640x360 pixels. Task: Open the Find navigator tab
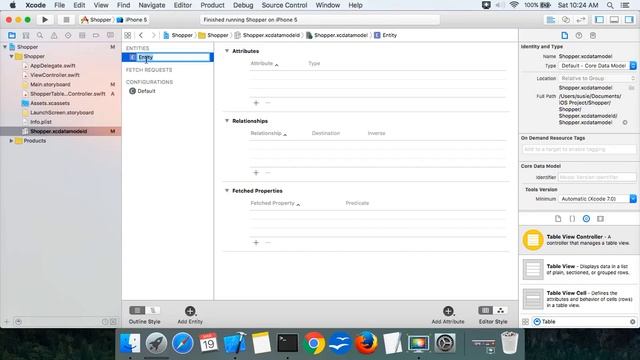pyautogui.click(x=40, y=36)
